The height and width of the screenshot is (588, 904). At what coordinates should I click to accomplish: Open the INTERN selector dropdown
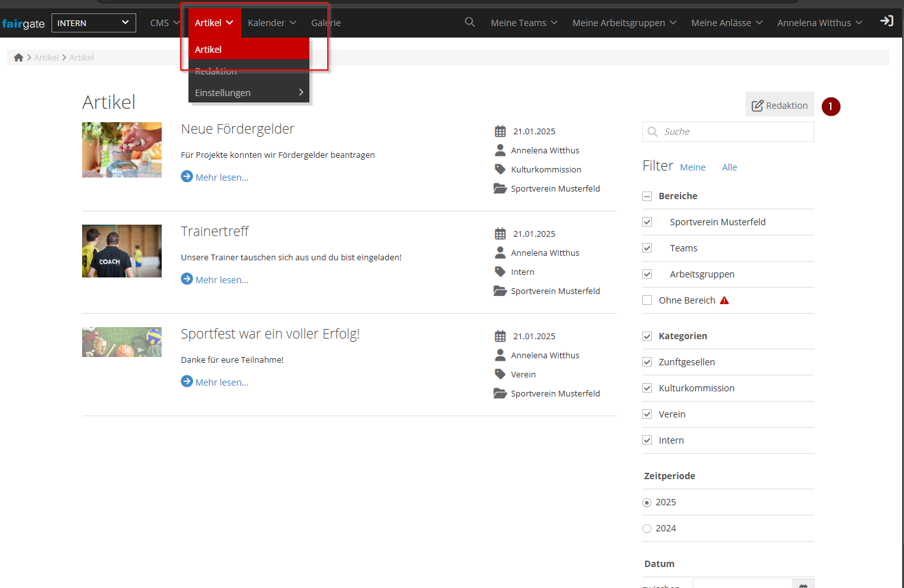point(94,23)
